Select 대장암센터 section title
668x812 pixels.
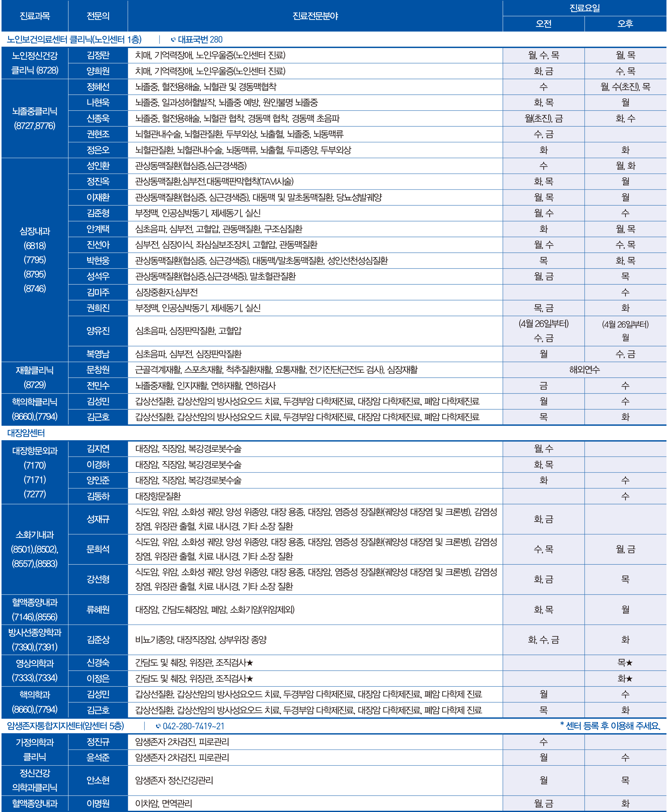click(26, 433)
